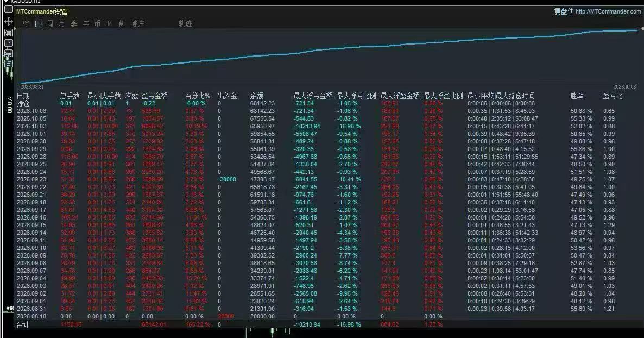The height and width of the screenshot is (338, 644).
Task: Open the 月 monthly tab
Action: click(61, 23)
